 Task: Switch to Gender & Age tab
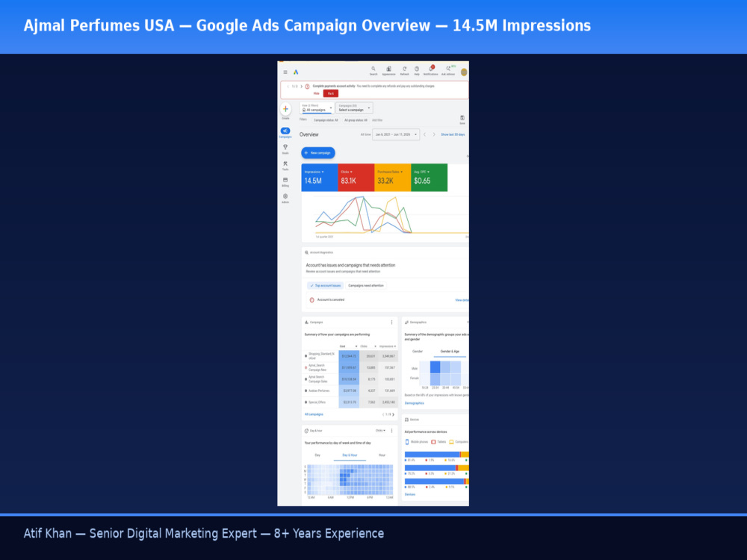point(450,352)
